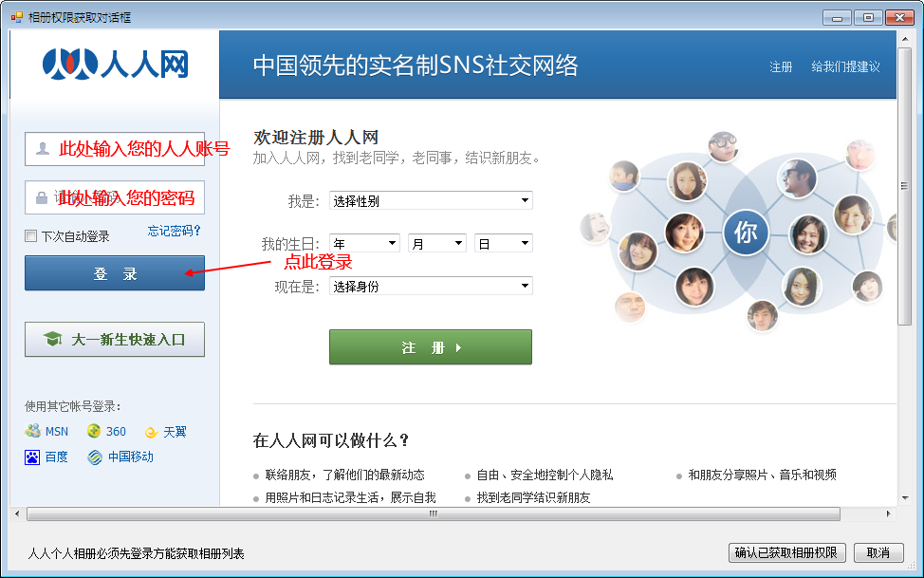Click the vertical scrollbar thumb
The width and height of the screenshot is (924, 578).
[905, 186]
